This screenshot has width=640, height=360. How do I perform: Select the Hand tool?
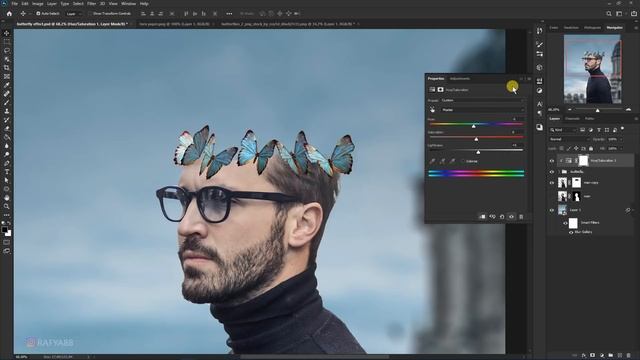(x=7, y=198)
